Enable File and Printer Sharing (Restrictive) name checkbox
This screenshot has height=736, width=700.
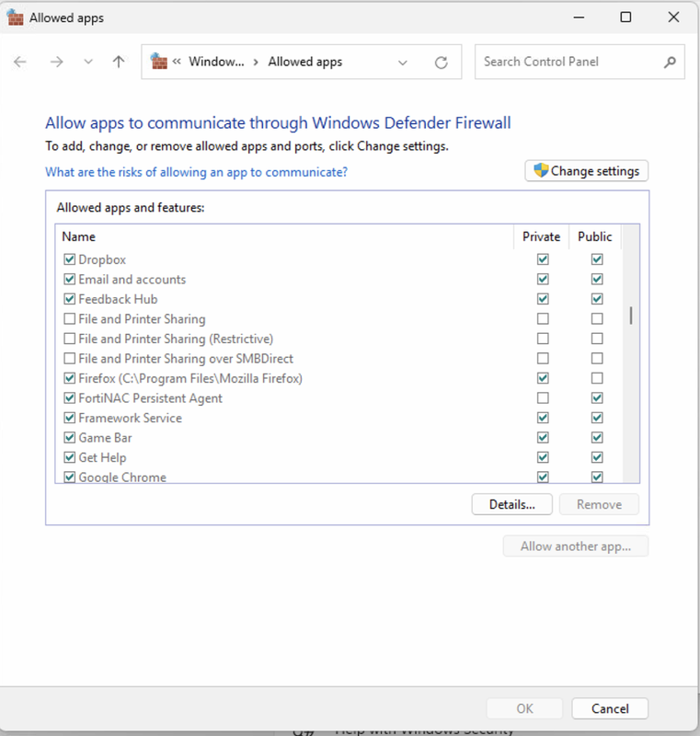[69, 339]
